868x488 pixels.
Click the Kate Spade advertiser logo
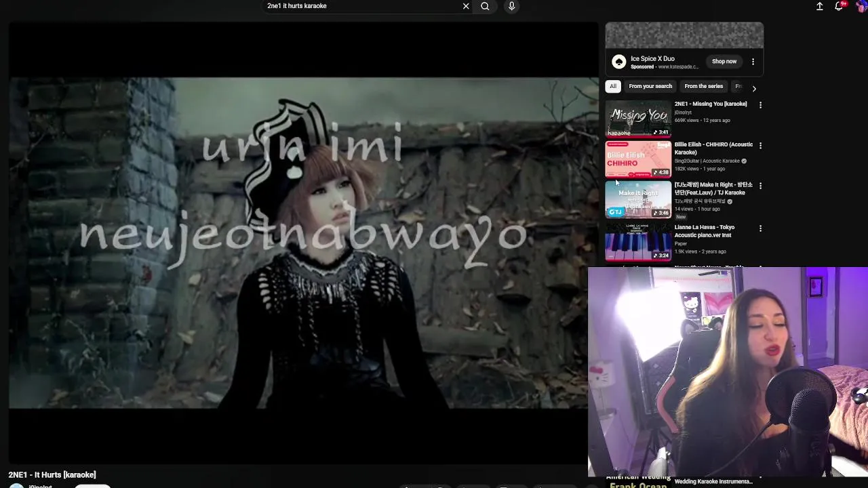point(618,62)
